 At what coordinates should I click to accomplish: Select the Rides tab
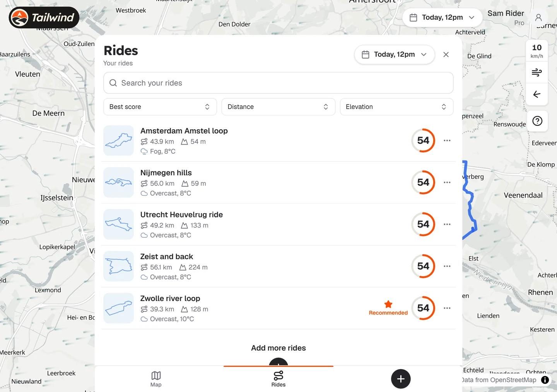(278, 379)
